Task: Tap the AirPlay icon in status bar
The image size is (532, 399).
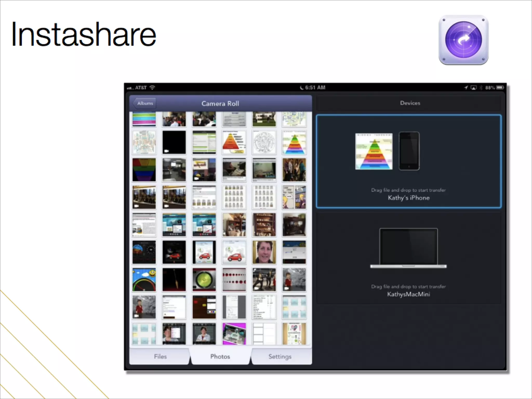Action: point(474,88)
